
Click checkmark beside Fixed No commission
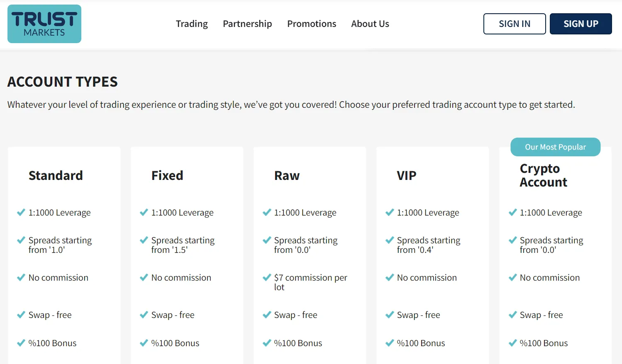[x=144, y=277]
